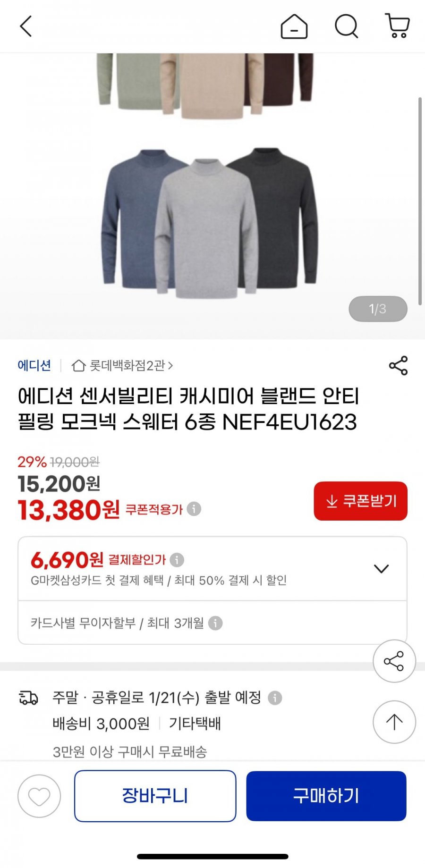
Task: Tap the floating round share button
Action: click(394, 661)
